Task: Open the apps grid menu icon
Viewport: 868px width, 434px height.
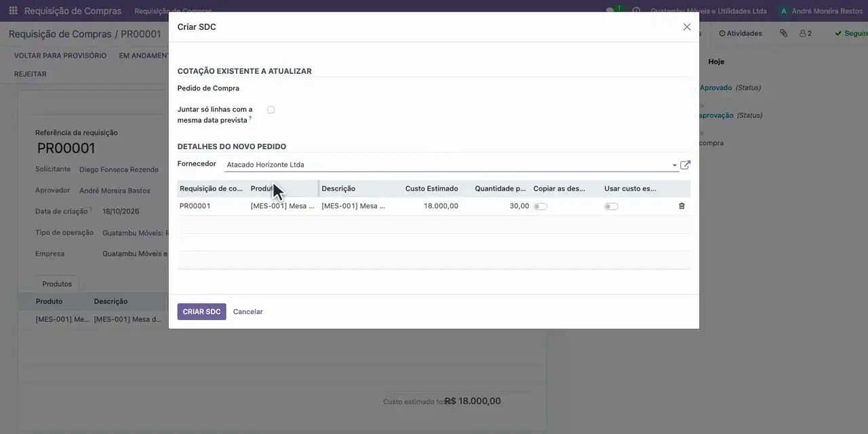Action: (14, 11)
